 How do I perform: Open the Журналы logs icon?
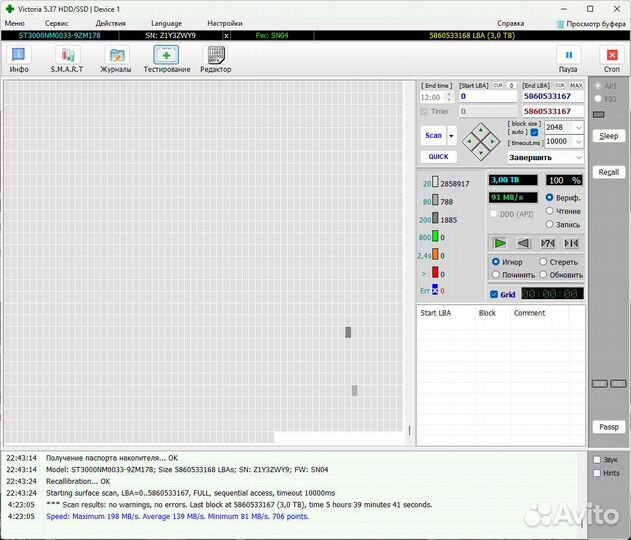pyautogui.click(x=117, y=56)
